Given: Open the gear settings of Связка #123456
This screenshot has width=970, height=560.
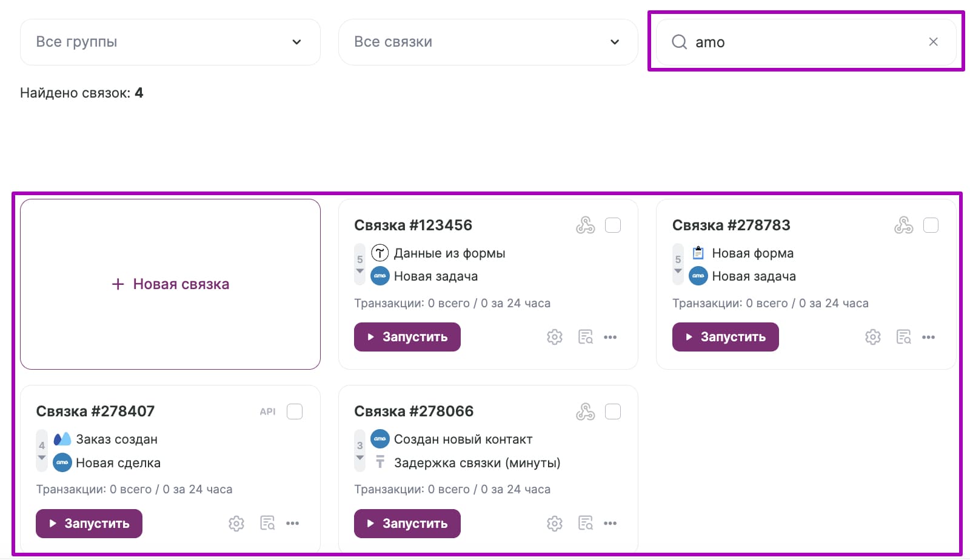Looking at the screenshot, I should click(x=555, y=337).
